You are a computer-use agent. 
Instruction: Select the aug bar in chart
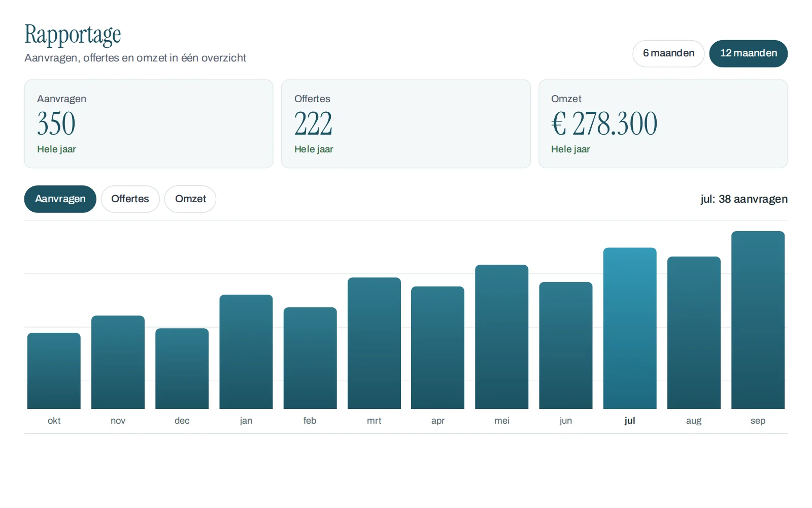[x=694, y=333]
